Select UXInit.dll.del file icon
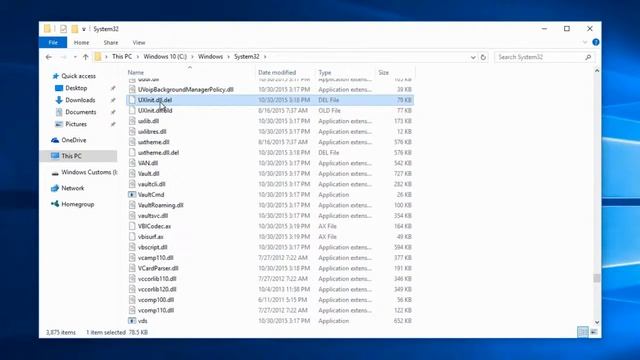The width and height of the screenshot is (640, 360). pyautogui.click(x=132, y=100)
